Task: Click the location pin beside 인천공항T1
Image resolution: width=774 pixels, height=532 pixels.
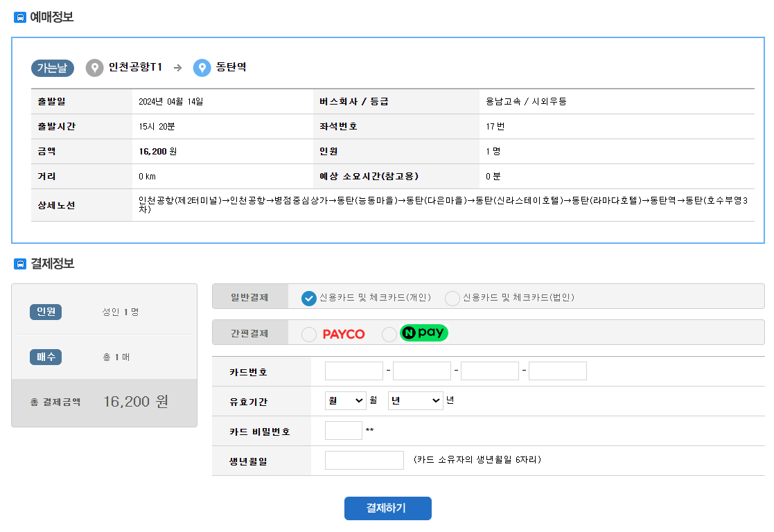Action: tap(94, 68)
